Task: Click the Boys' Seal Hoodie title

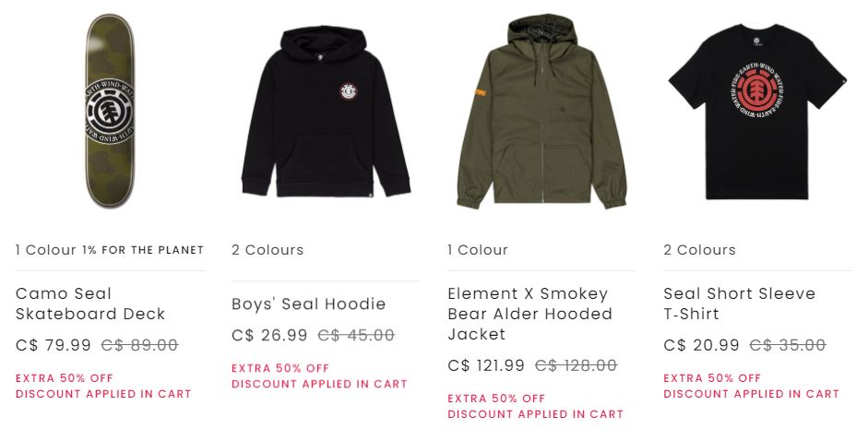Action: pyautogui.click(x=308, y=304)
